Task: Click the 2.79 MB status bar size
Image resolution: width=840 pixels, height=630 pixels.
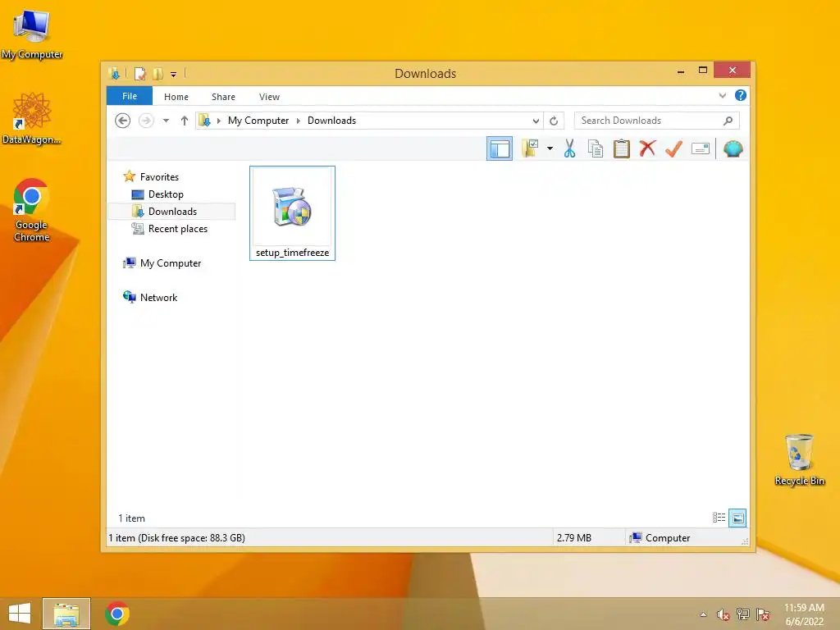Action: click(573, 538)
